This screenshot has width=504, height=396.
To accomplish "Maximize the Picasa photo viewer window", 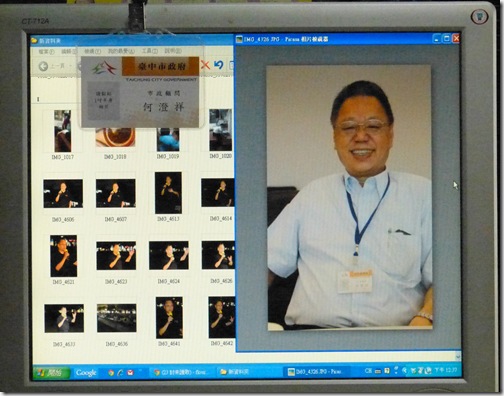I will coord(446,39).
